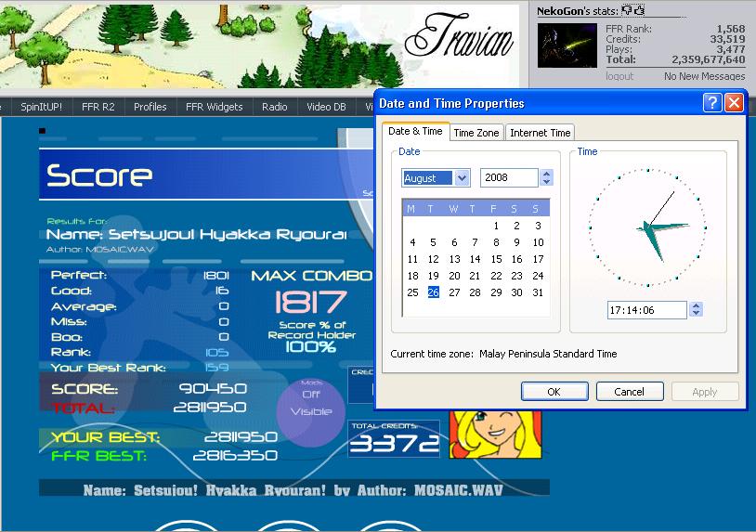The height and width of the screenshot is (532, 756).
Task: Click the logout link
Action: click(x=619, y=76)
